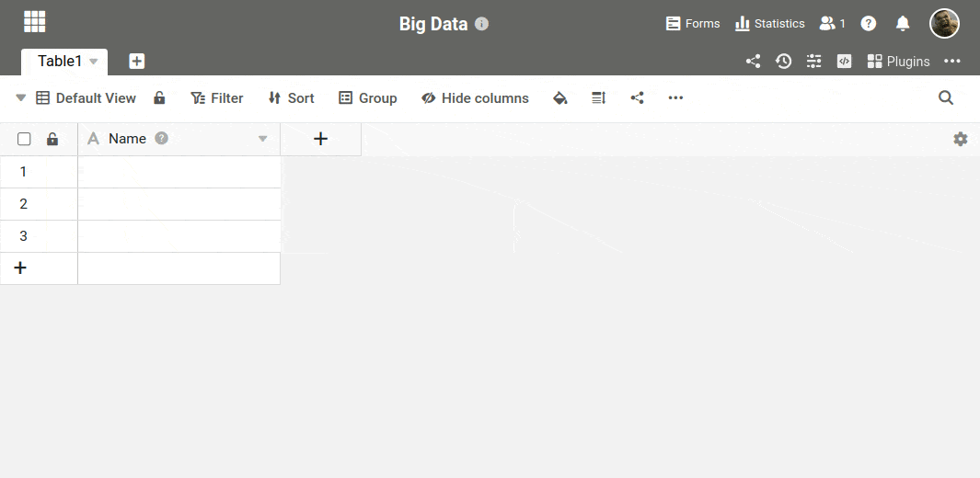This screenshot has height=478, width=980.
Task: Open the table settings gear icon
Action: click(961, 139)
